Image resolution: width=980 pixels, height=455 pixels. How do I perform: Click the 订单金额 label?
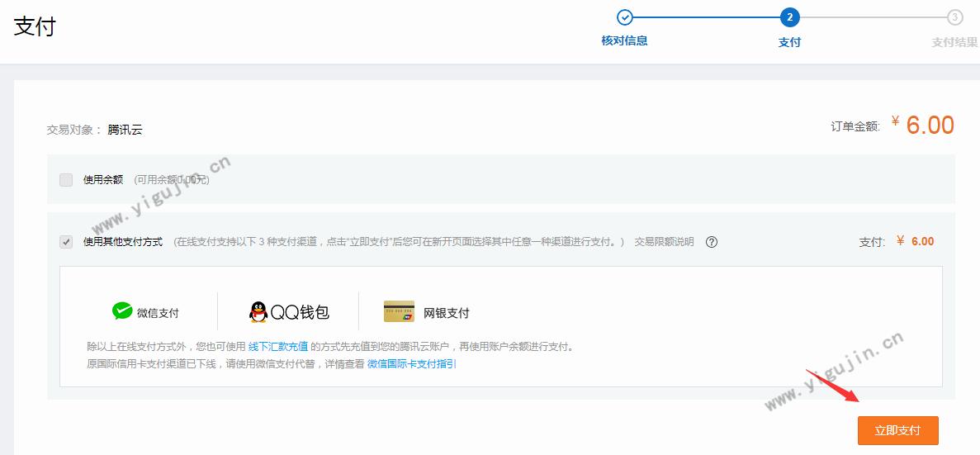855,126
